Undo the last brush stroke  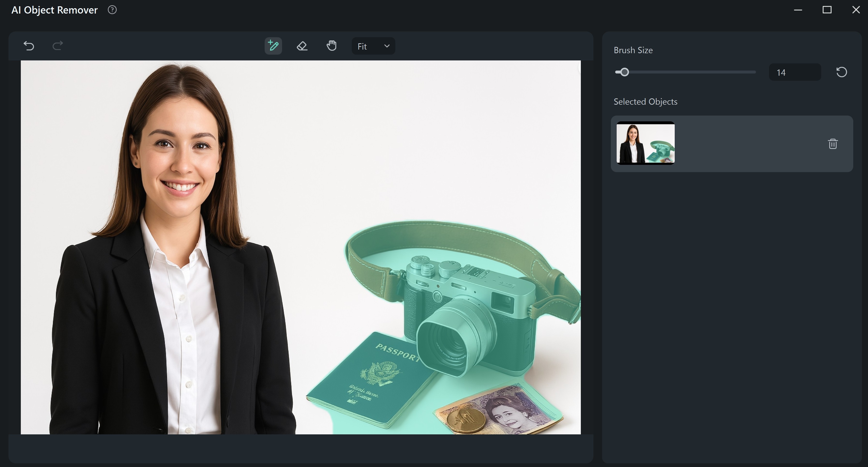(29, 45)
